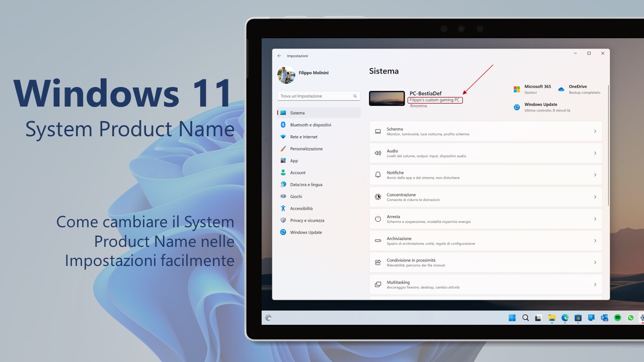This screenshot has height=362, width=644.
Task: Open OneDrive Backup completato tile
Action: (x=579, y=89)
